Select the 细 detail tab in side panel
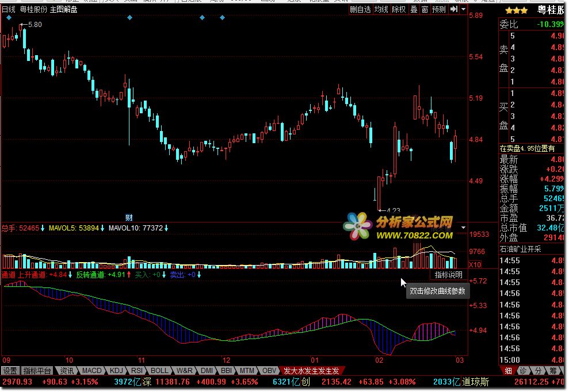569x392 pixels. [x=509, y=371]
